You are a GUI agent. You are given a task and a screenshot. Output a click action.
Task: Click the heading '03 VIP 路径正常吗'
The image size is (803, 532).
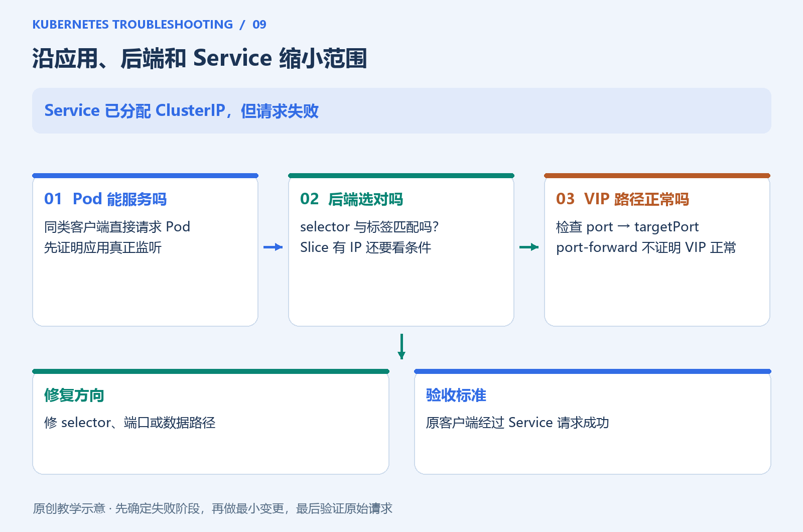pyautogui.click(x=622, y=199)
